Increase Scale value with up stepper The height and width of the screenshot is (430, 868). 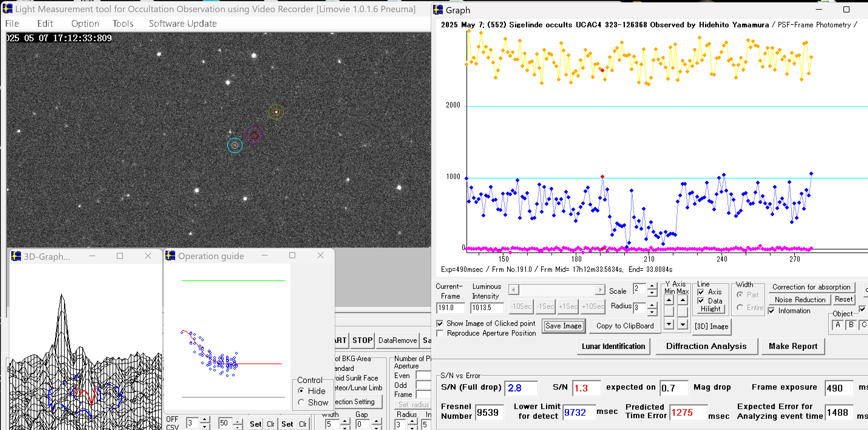[x=652, y=286]
